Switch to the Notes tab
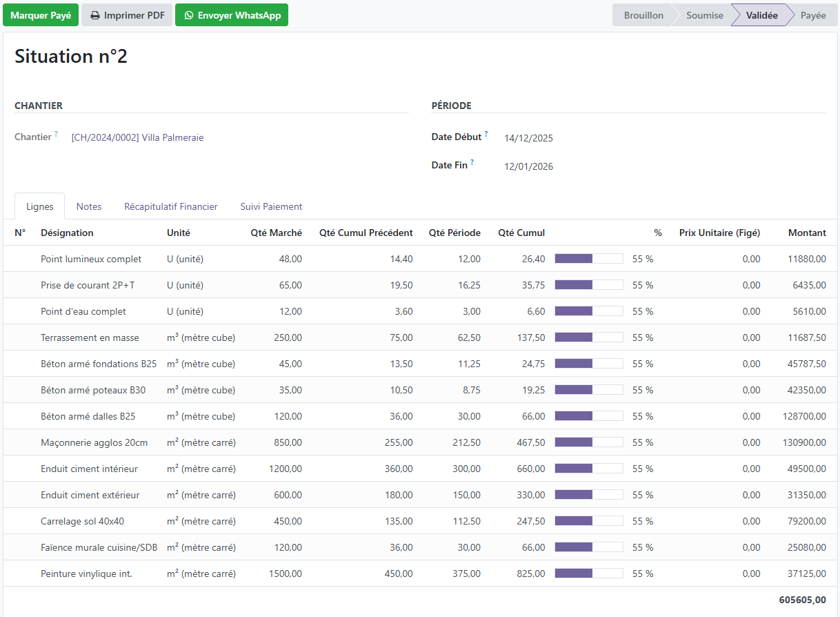 (89, 206)
